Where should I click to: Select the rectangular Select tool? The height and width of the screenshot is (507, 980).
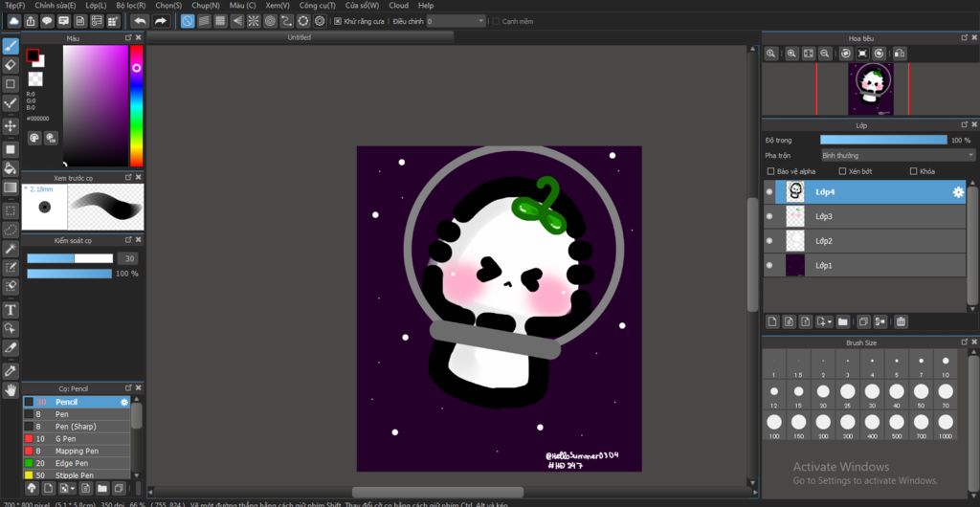coord(10,210)
